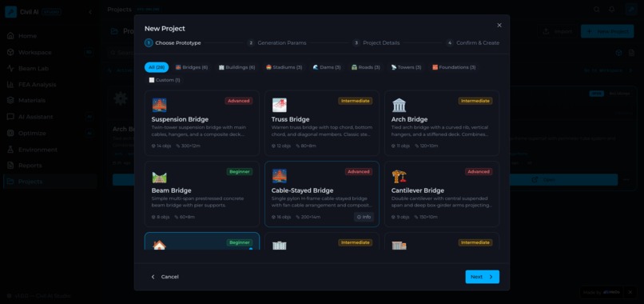Click Advanced badge on Cantilever Bridge

coord(479,171)
